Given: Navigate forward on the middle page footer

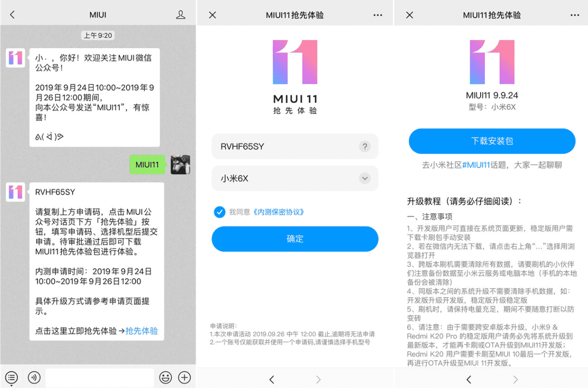Looking at the screenshot, I should 319,379.
